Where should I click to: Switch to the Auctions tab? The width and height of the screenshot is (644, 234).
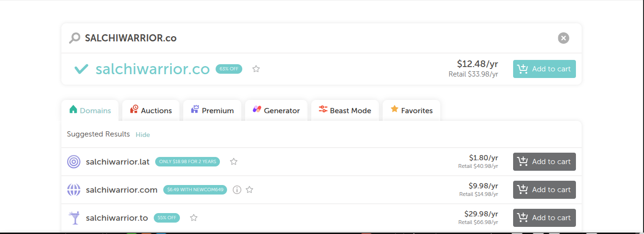pos(151,110)
